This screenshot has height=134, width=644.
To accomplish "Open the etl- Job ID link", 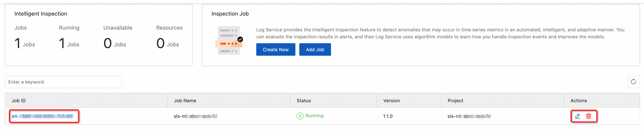I will click(42, 116).
